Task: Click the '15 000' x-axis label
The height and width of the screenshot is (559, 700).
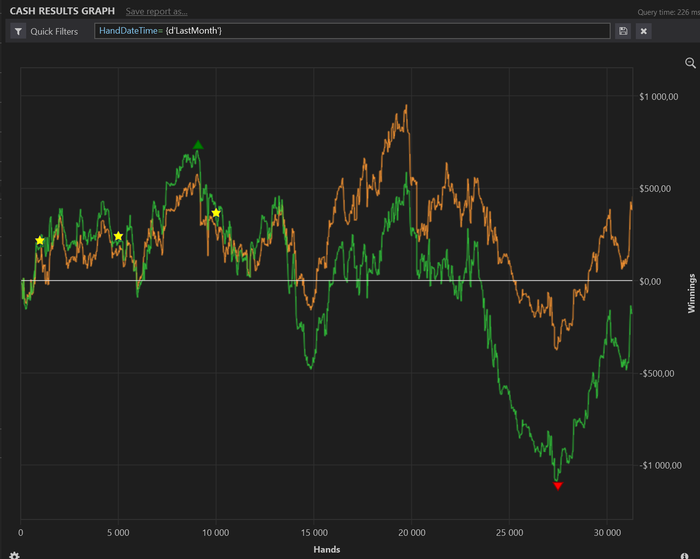Action: (x=314, y=533)
